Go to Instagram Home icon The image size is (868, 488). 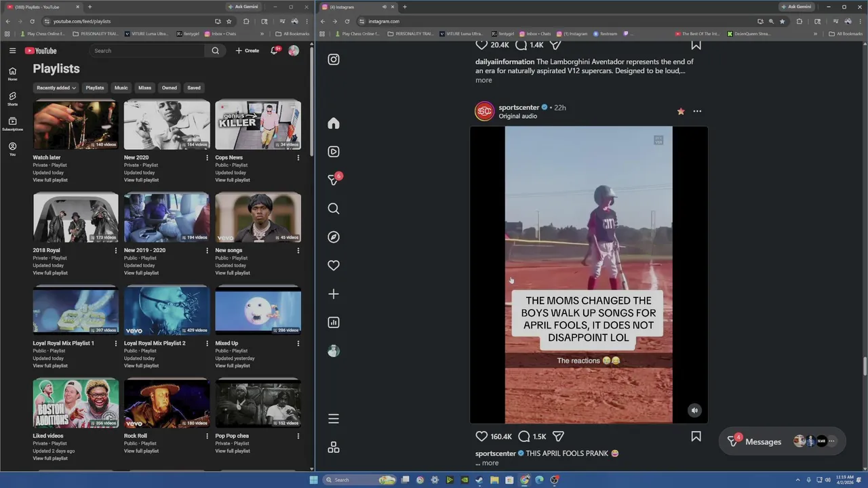(x=334, y=123)
